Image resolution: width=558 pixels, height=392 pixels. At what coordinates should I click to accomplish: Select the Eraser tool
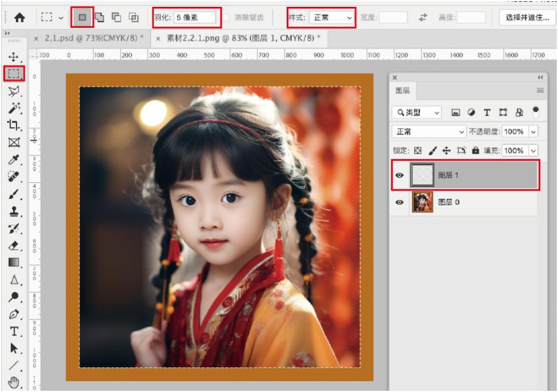click(x=14, y=246)
